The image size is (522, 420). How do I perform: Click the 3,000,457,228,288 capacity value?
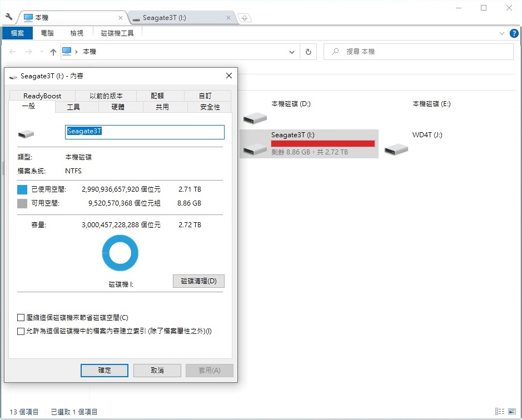(110, 225)
